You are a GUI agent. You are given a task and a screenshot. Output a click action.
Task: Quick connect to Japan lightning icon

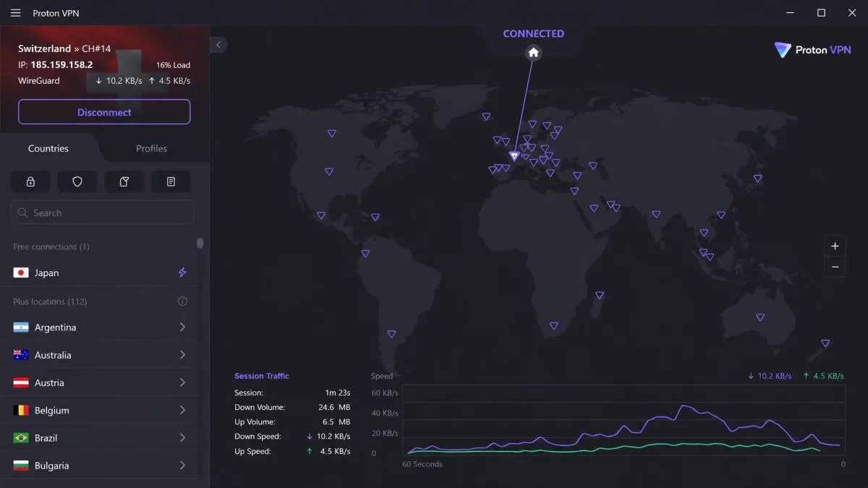tap(182, 273)
